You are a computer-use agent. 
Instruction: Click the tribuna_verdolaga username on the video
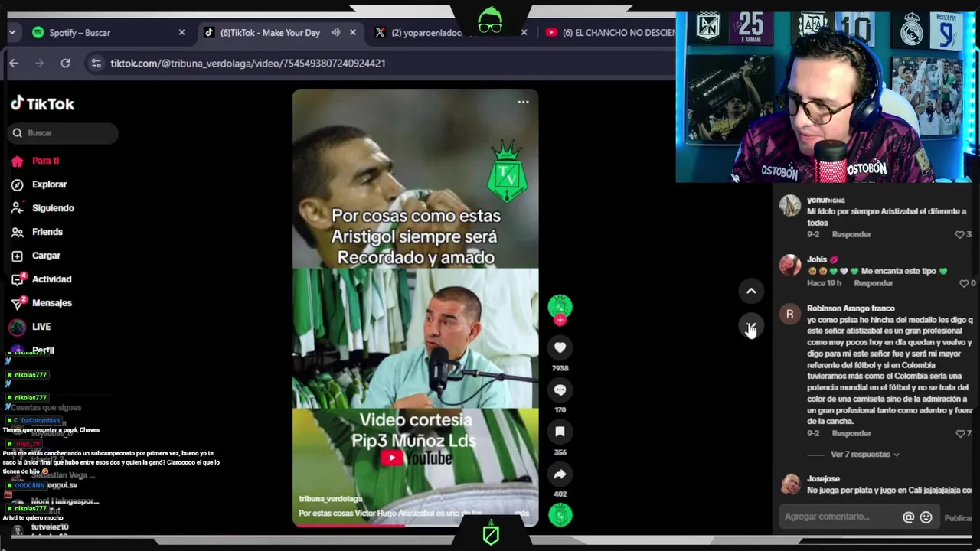tap(330, 499)
